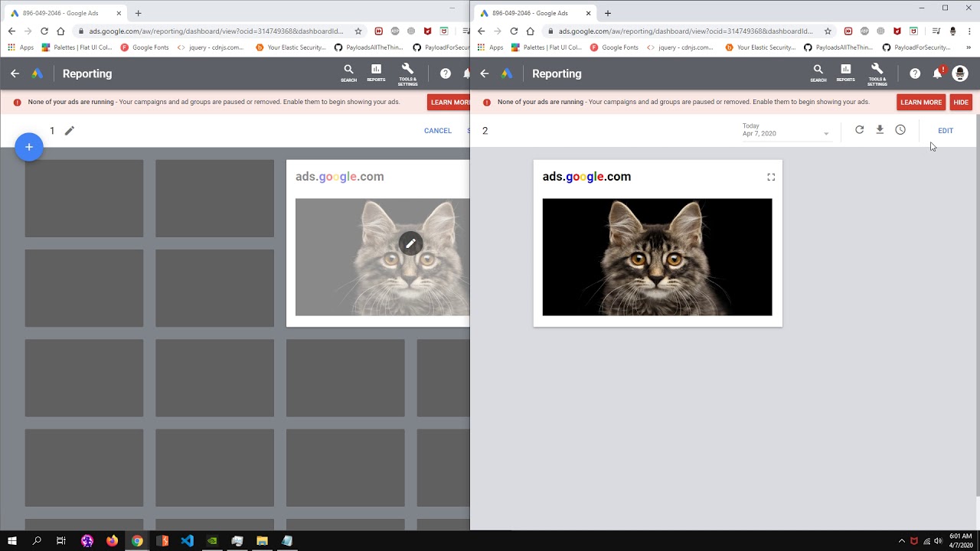Click CANCEL in left dashboard editor

(x=438, y=131)
